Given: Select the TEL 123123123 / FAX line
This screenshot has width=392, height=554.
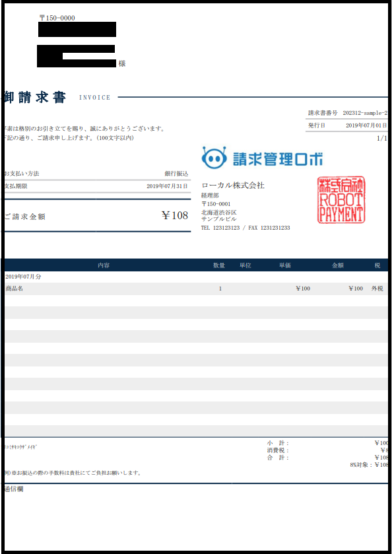Looking at the screenshot, I should click(x=245, y=228).
